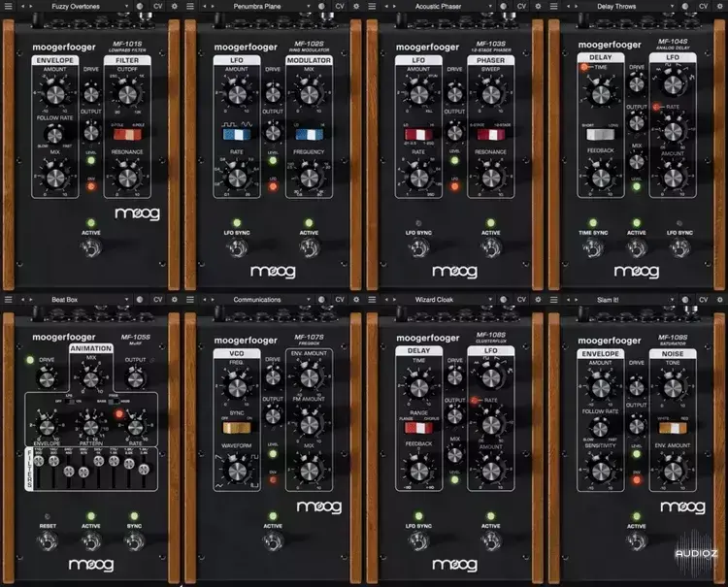Toggle the MF-101S Active footswitch
Viewport: 728px width, 587px height.
tap(91, 248)
